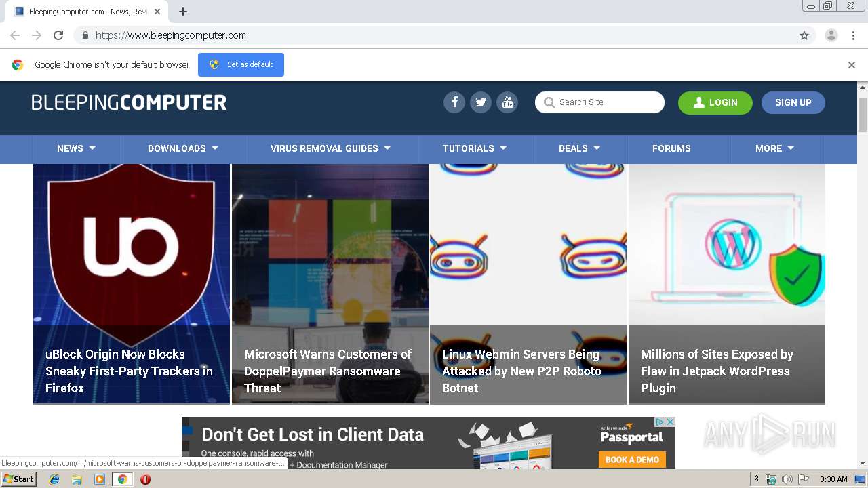Click the taskbar clock 3:30 AM

[833, 479]
